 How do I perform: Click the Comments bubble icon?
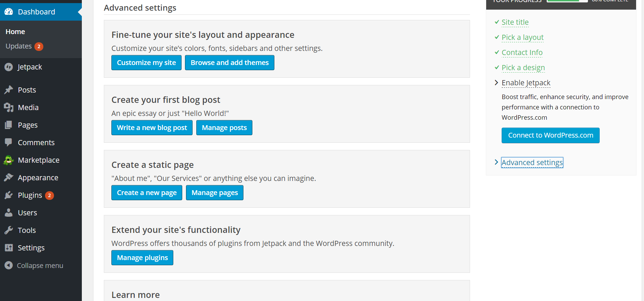[9, 142]
